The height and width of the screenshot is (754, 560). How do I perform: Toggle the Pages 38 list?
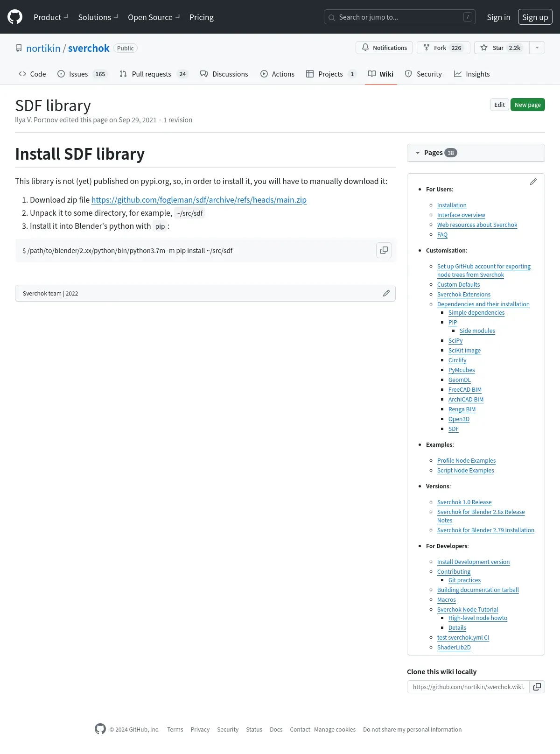click(476, 153)
